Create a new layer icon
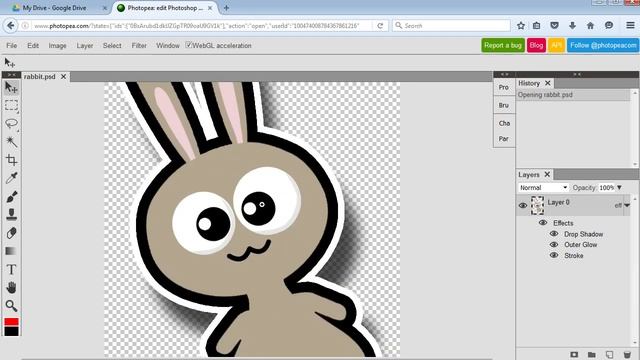This screenshot has width=640, height=360. tap(609, 354)
